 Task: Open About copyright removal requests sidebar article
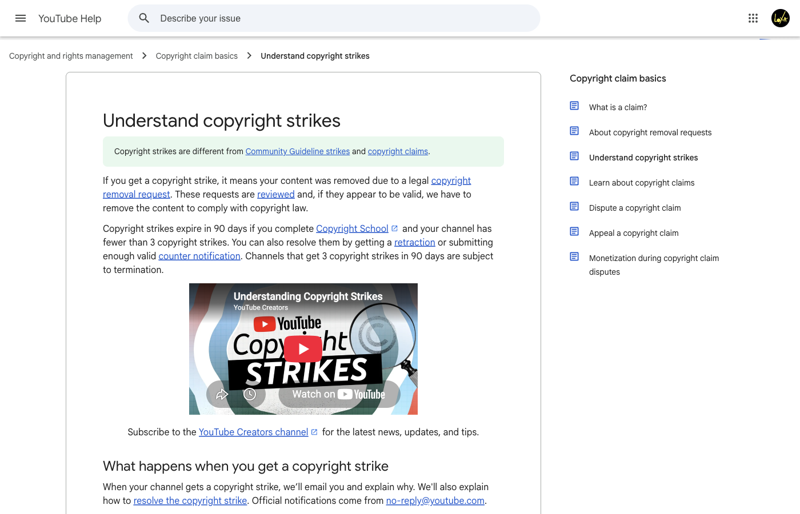650,132
